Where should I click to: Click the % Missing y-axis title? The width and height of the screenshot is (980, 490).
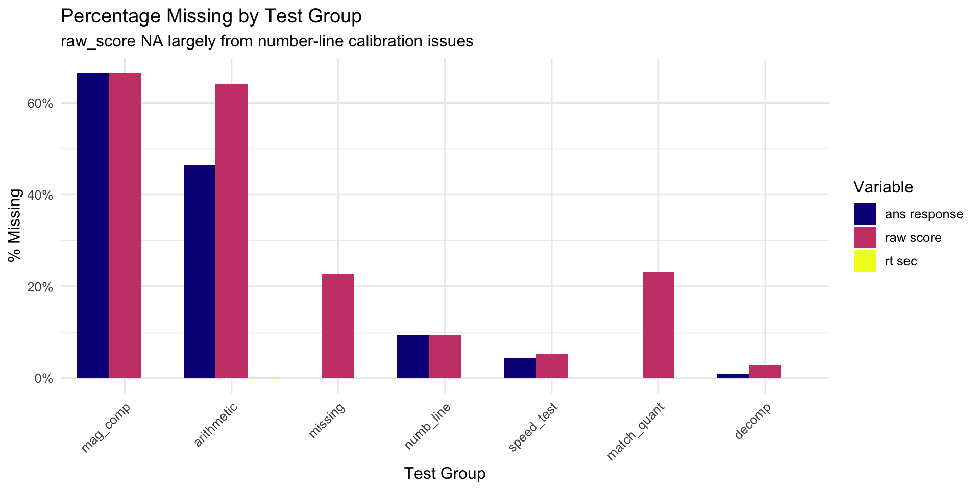15,225
